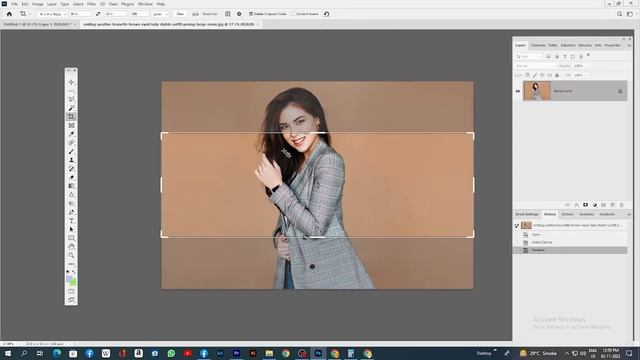Select the Move tool
This screenshot has height=360, width=640.
71,82
